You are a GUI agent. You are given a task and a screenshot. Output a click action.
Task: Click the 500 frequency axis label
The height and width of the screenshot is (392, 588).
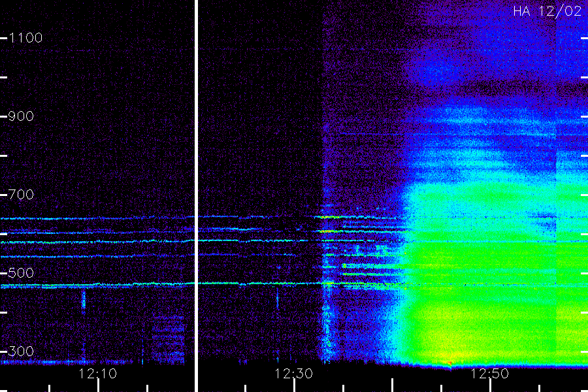tap(21, 273)
